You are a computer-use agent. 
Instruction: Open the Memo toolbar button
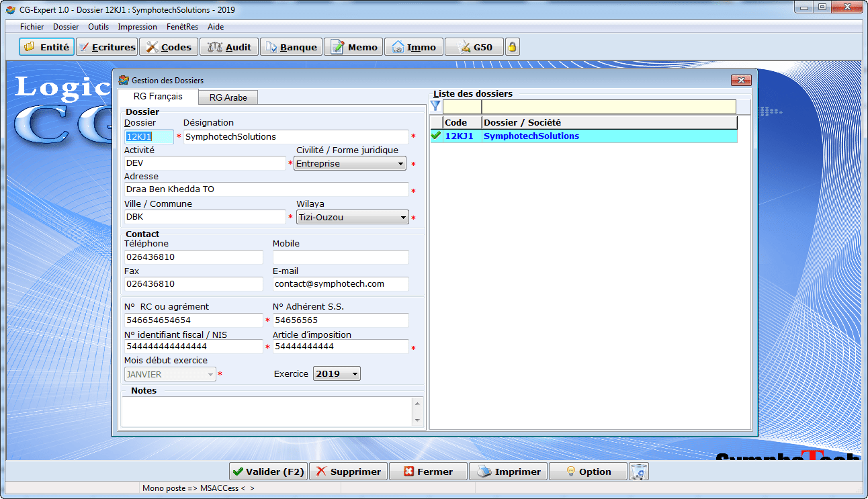pos(353,47)
